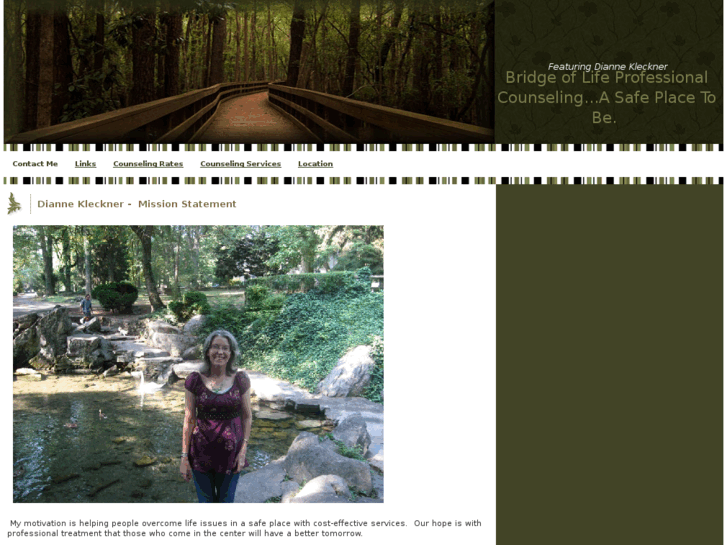
Task: Click the Bridge of Life Professional Counseling title
Action: tap(606, 97)
